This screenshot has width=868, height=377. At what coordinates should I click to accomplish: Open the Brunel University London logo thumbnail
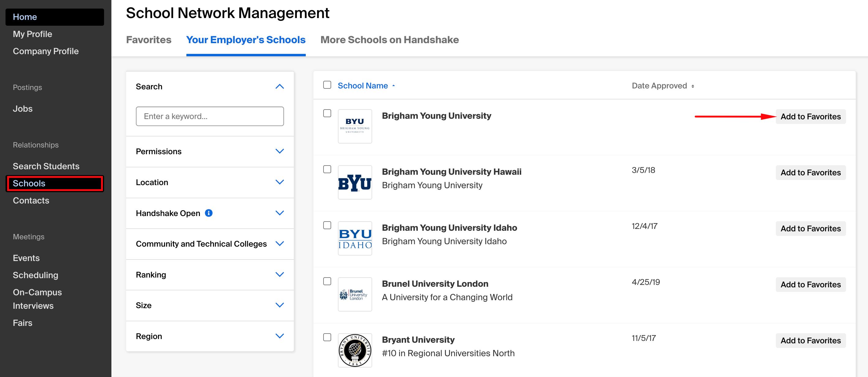(355, 294)
